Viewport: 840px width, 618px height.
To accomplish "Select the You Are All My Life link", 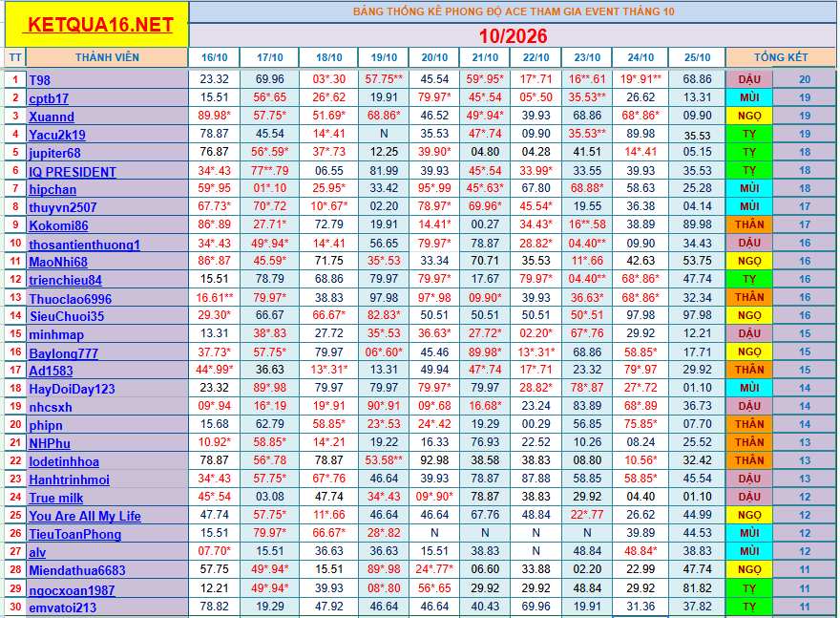I will click(x=85, y=516).
